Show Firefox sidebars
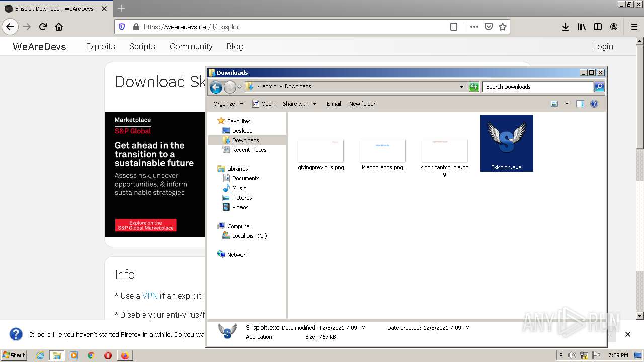644x362 pixels. [x=598, y=27]
